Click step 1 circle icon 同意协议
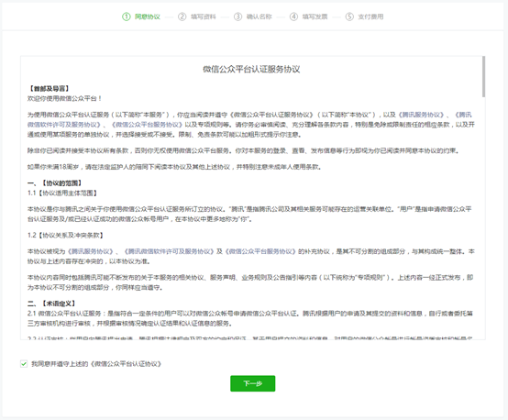 126,17
